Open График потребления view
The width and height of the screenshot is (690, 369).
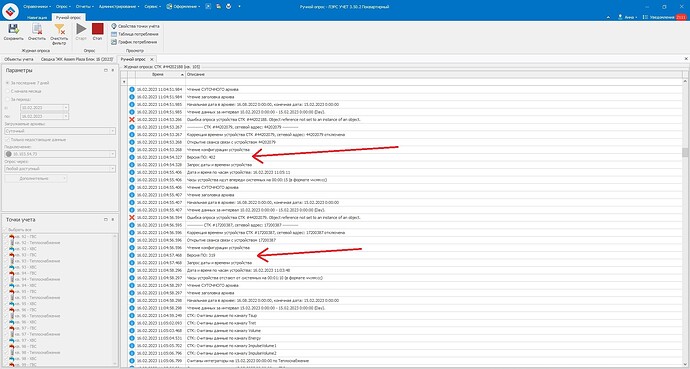pyautogui.click(x=134, y=42)
